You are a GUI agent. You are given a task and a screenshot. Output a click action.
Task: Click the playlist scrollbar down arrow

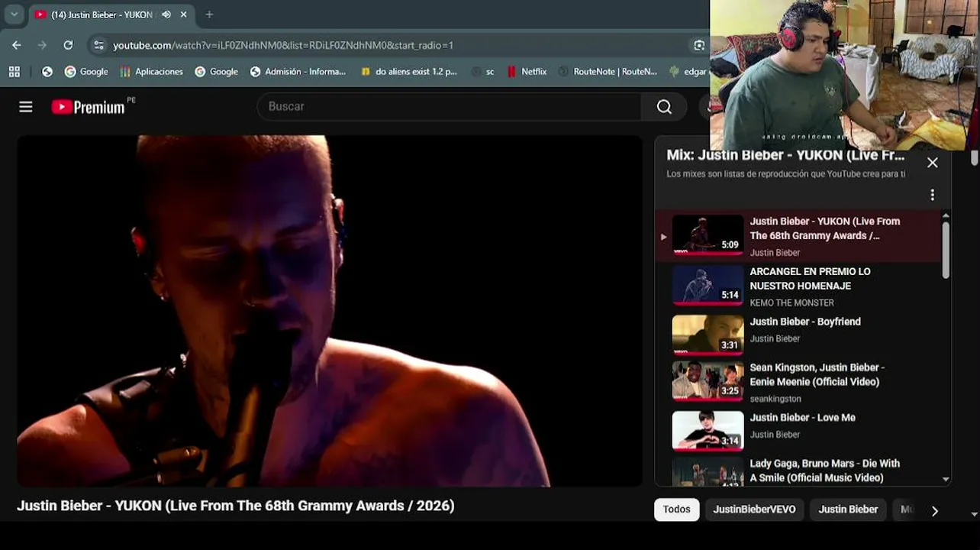tap(946, 480)
